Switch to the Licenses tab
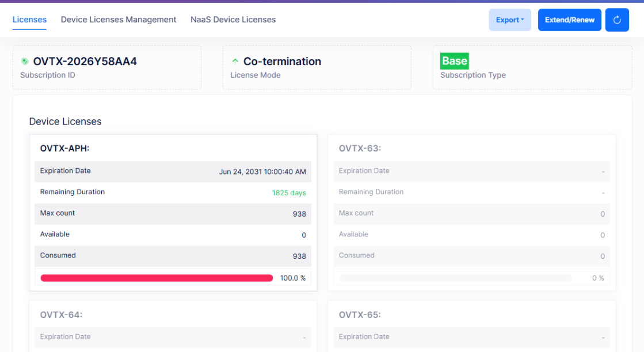This screenshot has width=644, height=352. pos(29,20)
